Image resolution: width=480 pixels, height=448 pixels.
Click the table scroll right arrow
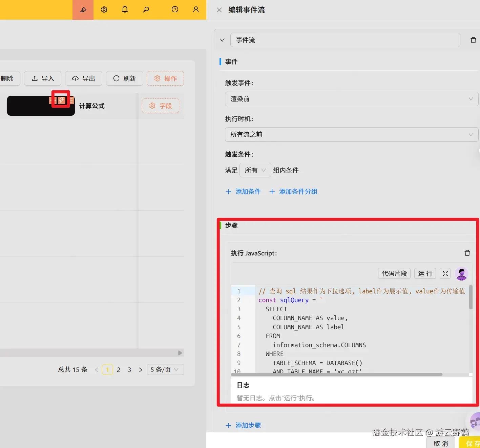180,353
